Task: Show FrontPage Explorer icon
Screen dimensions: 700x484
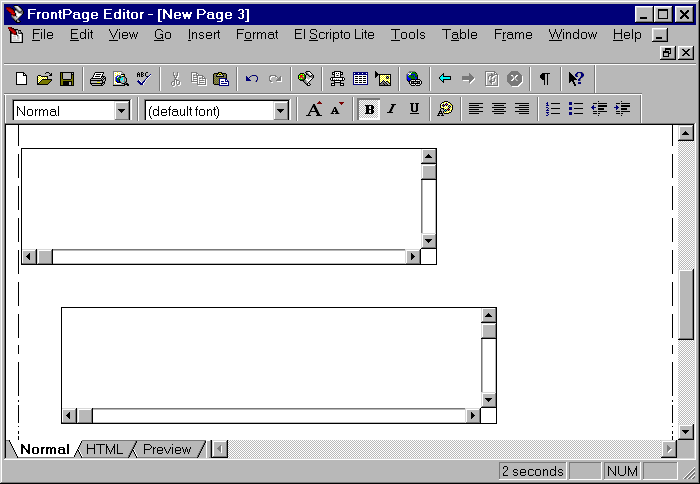Action: pos(306,79)
